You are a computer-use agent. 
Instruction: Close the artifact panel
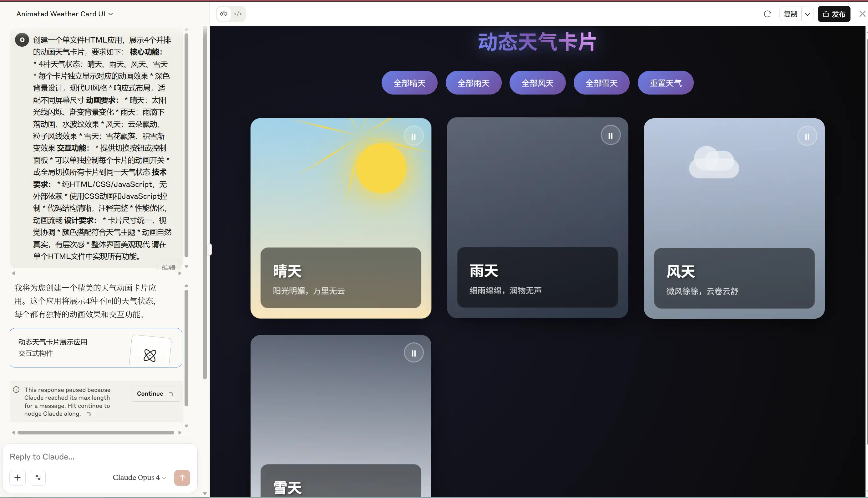[x=862, y=14]
